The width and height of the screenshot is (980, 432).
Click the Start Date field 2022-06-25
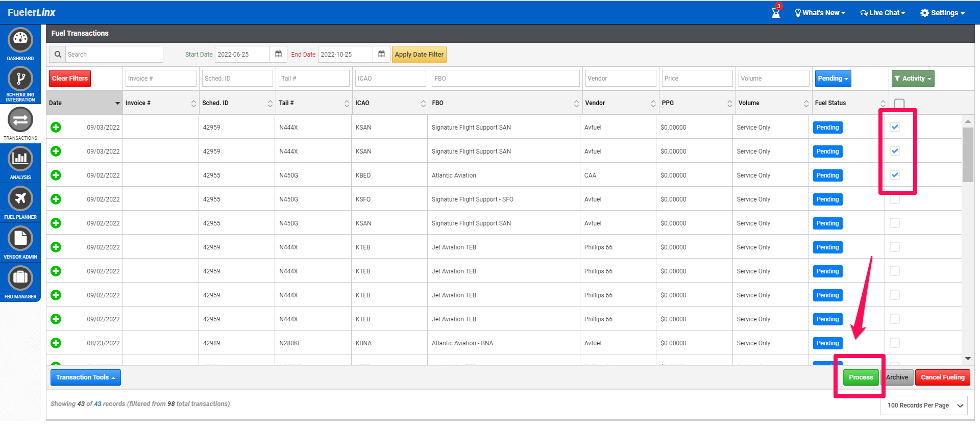pos(242,54)
